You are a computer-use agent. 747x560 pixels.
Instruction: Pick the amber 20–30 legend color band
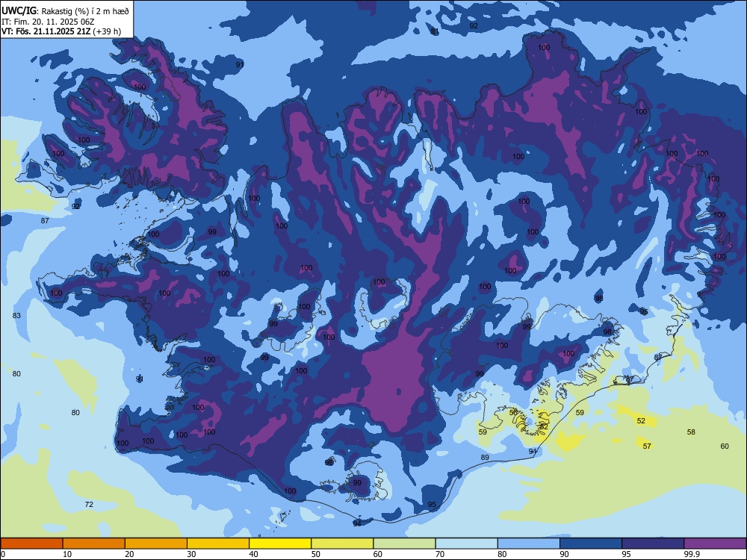pyautogui.click(x=156, y=544)
